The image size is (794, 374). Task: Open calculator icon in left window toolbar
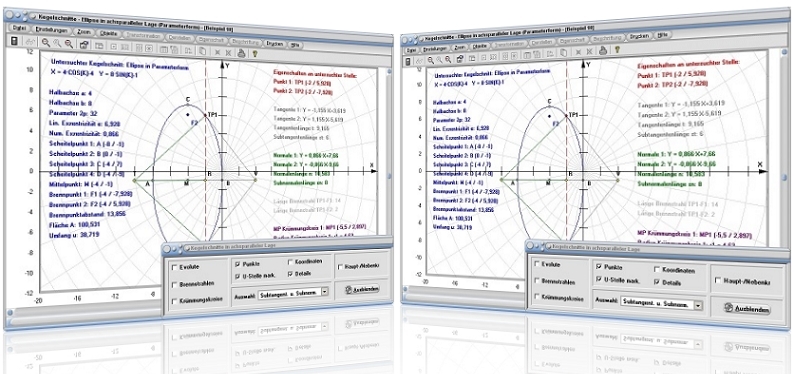pos(15,41)
